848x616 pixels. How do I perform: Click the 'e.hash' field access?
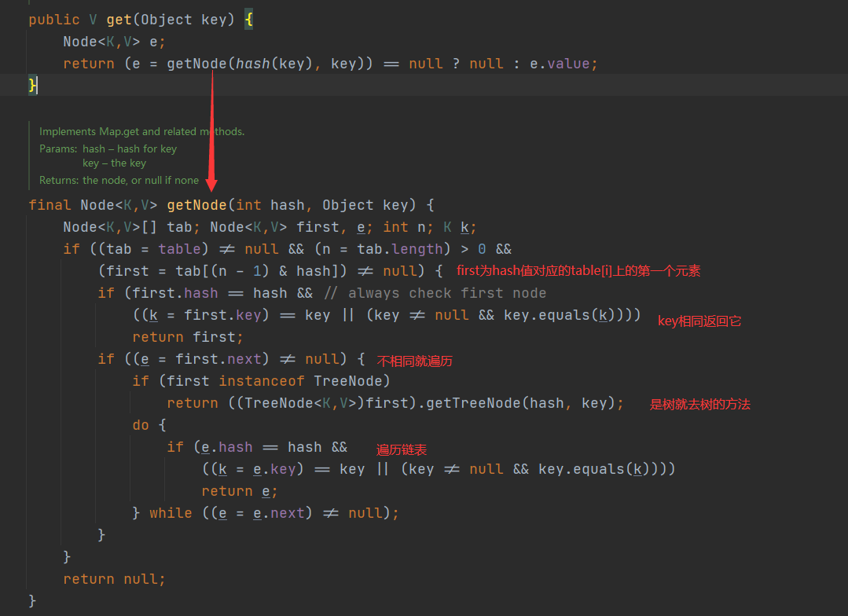coord(227,447)
